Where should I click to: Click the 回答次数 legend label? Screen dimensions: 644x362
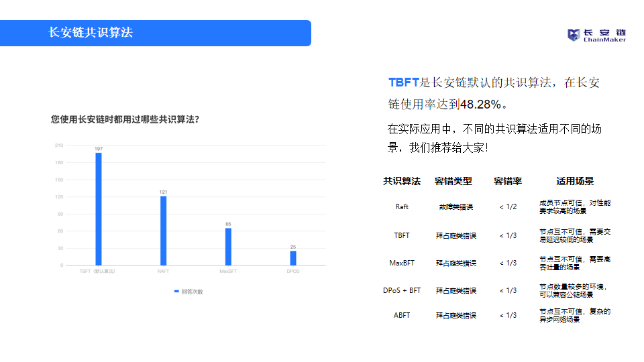coord(193,292)
